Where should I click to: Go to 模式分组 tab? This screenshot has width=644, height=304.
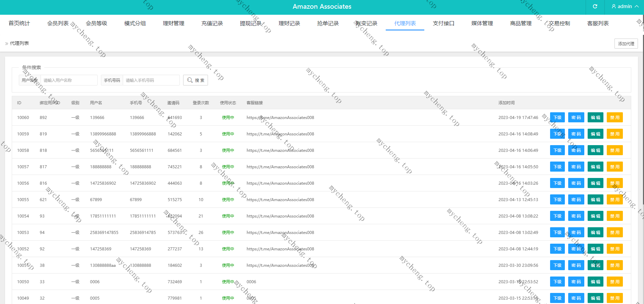point(135,23)
